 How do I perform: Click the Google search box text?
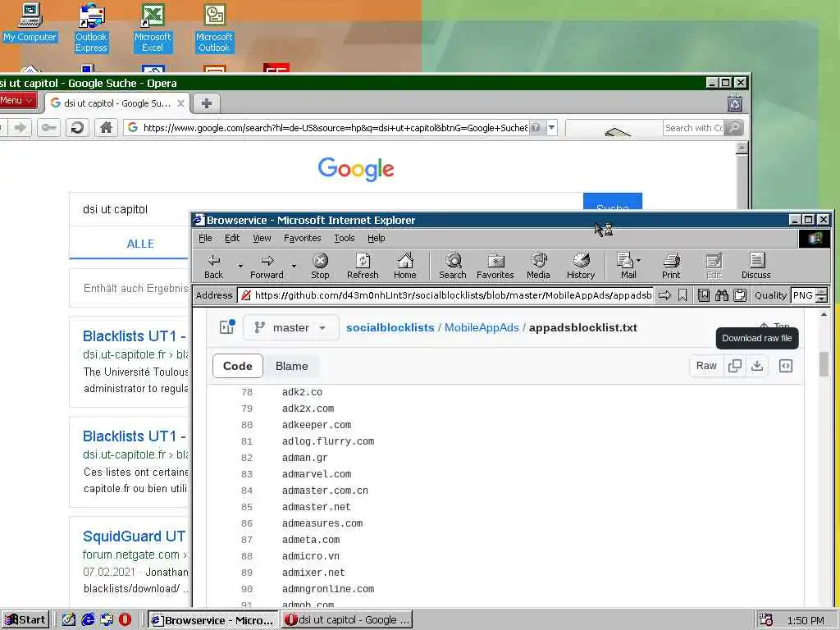point(115,209)
